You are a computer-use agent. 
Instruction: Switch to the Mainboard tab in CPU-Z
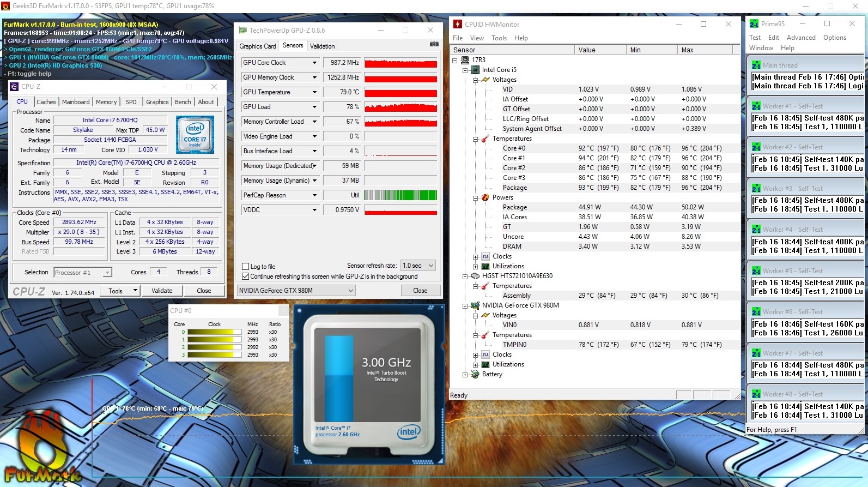coord(76,102)
